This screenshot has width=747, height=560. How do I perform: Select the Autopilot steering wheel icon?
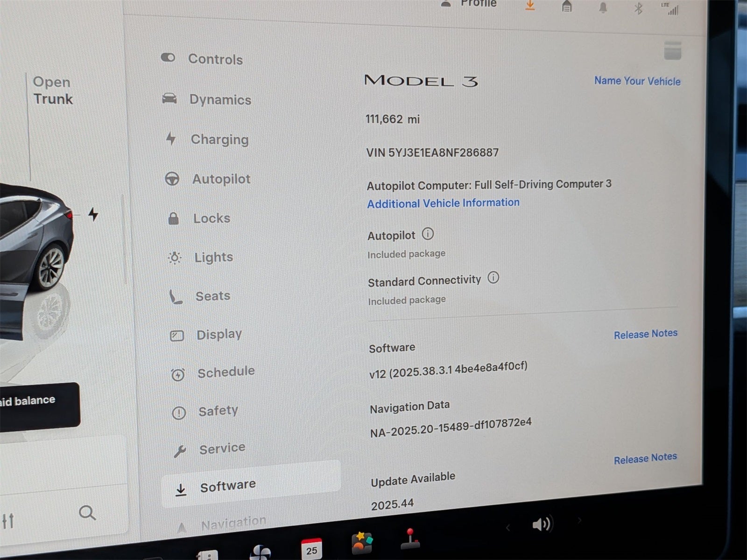(173, 178)
